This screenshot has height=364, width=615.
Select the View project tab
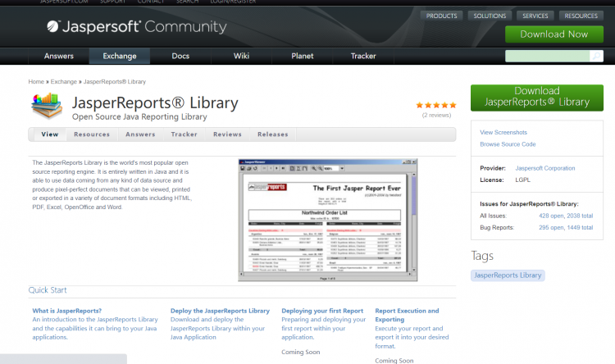pyautogui.click(x=50, y=134)
